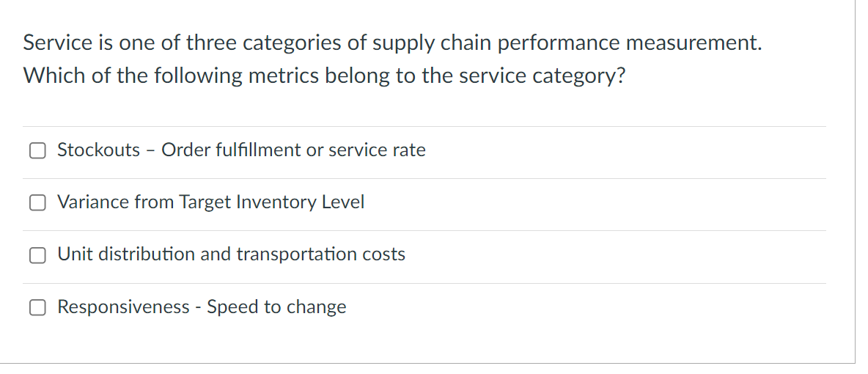Choose the Variance from Target Inventory Level label
868x374 pixels.
(211, 202)
